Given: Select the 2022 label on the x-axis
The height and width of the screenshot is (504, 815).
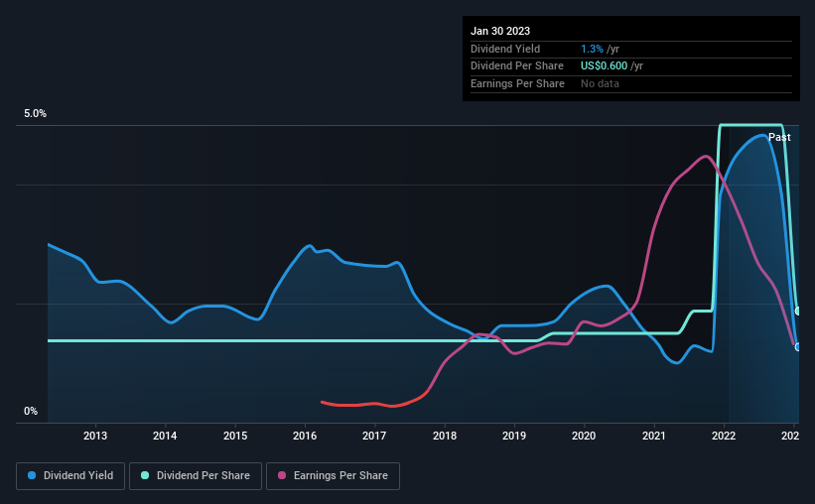Looking at the screenshot, I should [x=724, y=436].
